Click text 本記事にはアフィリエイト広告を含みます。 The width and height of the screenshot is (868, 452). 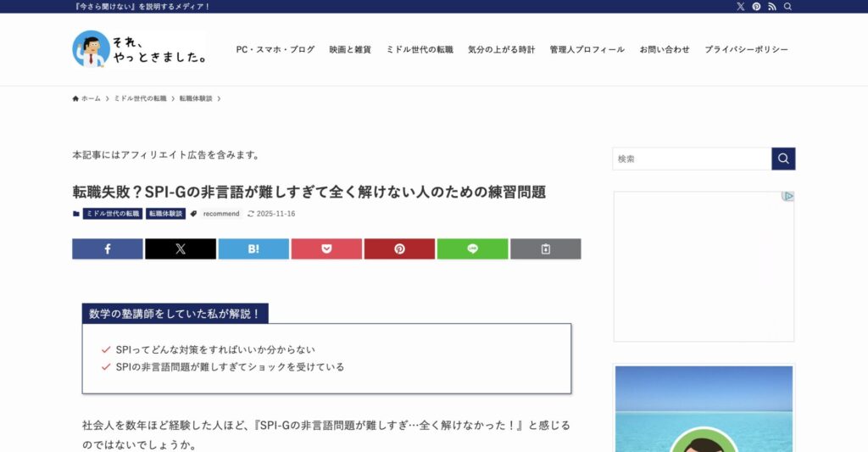167,155
